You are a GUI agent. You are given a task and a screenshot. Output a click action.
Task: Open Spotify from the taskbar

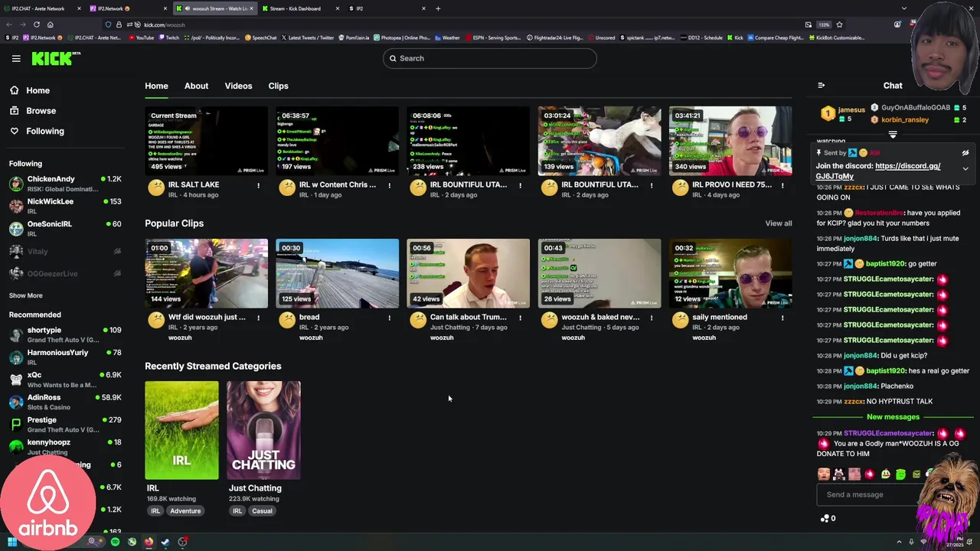coord(115,542)
